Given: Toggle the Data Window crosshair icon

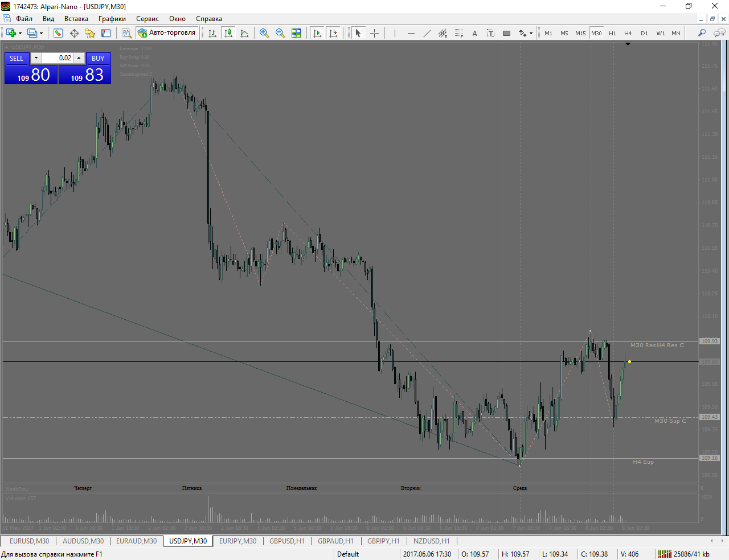Looking at the screenshot, I should [x=74, y=33].
